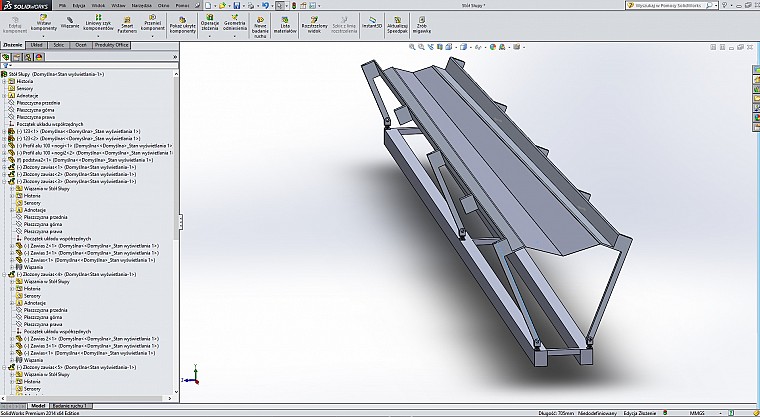The height and width of the screenshot is (417, 760).
Task: Open the Okno menu
Action: click(164, 5)
